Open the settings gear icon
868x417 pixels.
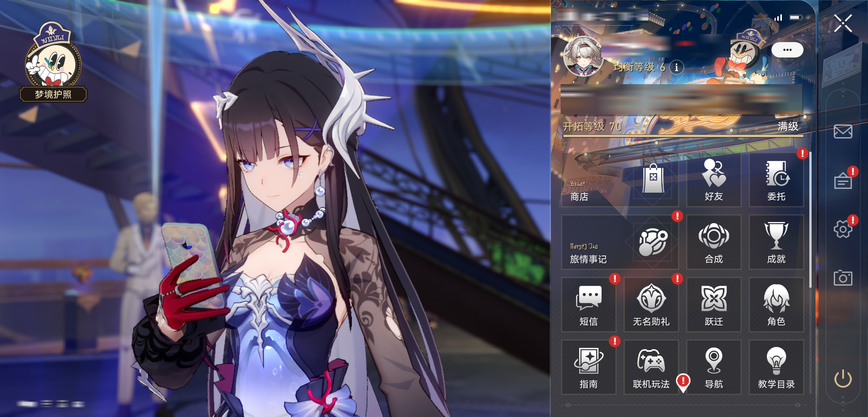[x=843, y=229]
